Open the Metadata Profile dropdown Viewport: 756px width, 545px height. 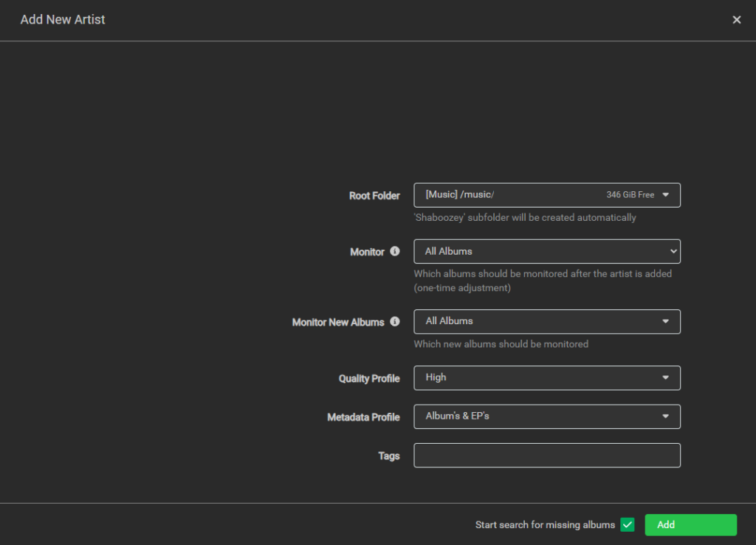(x=546, y=416)
